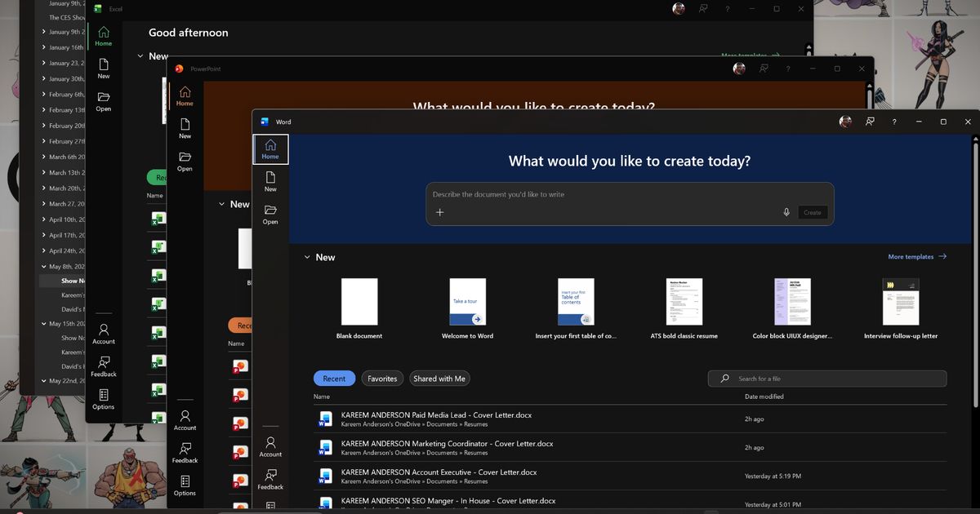The width and height of the screenshot is (980, 514).
Task: Click the Search for a file box
Action: tap(827, 379)
